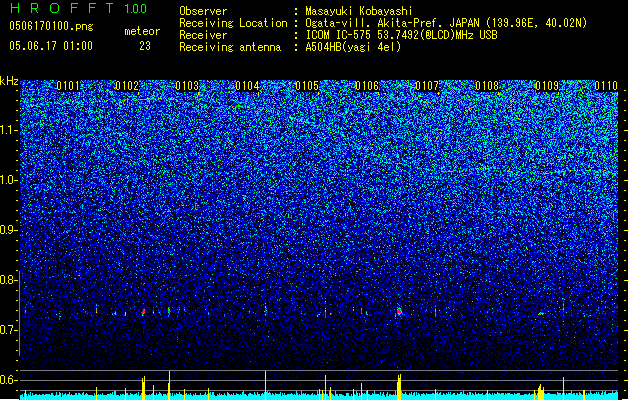Click the 0110 time marker
The image size is (629, 400).
coord(606,86)
